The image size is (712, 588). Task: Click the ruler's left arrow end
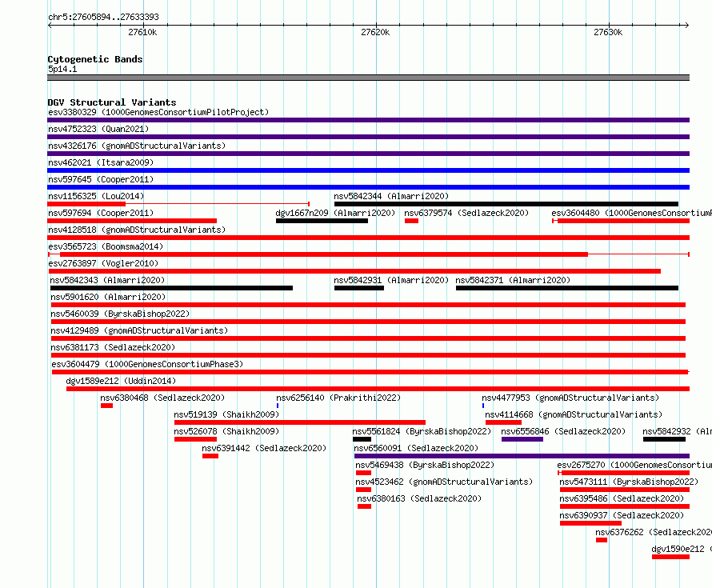(50, 25)
